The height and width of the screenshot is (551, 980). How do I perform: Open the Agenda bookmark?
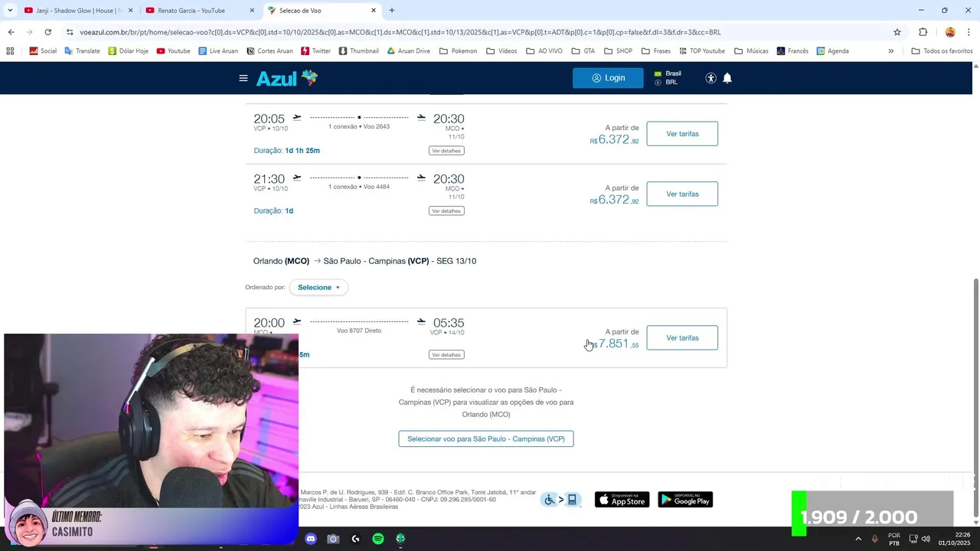coord(833,51)
